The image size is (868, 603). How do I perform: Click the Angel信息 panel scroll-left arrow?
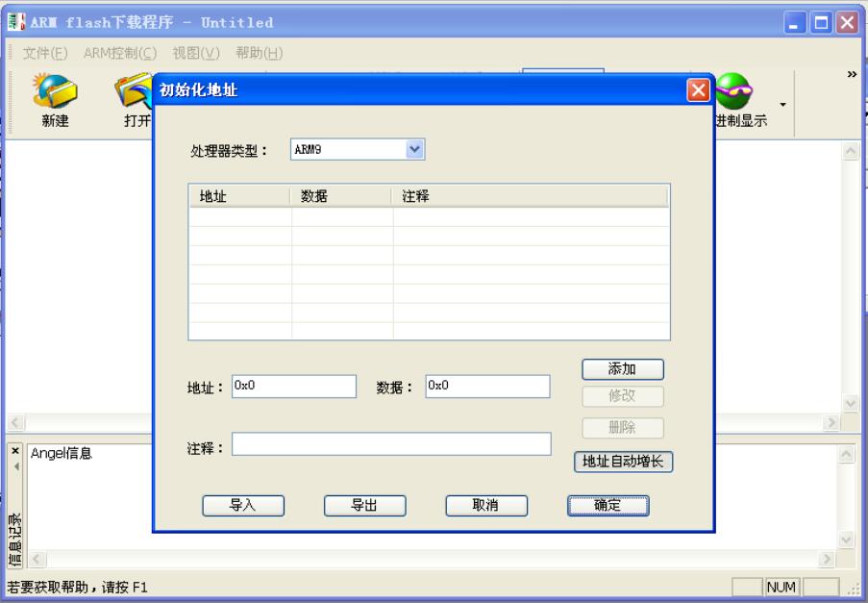point(36,560)
